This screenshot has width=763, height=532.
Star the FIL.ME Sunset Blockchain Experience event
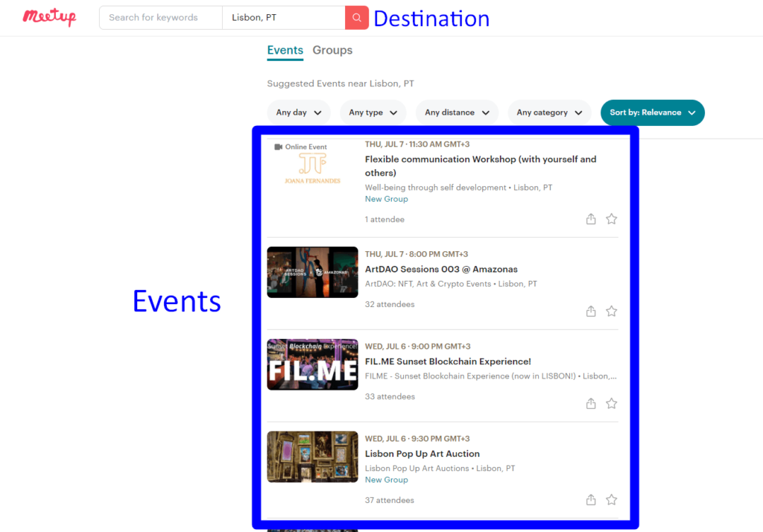pos(611,404)
